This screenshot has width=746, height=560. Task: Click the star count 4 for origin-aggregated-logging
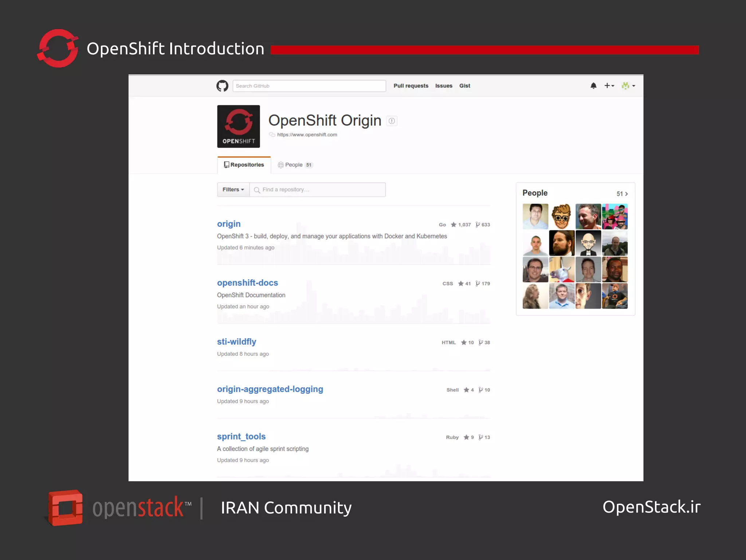tap(468, 390)
